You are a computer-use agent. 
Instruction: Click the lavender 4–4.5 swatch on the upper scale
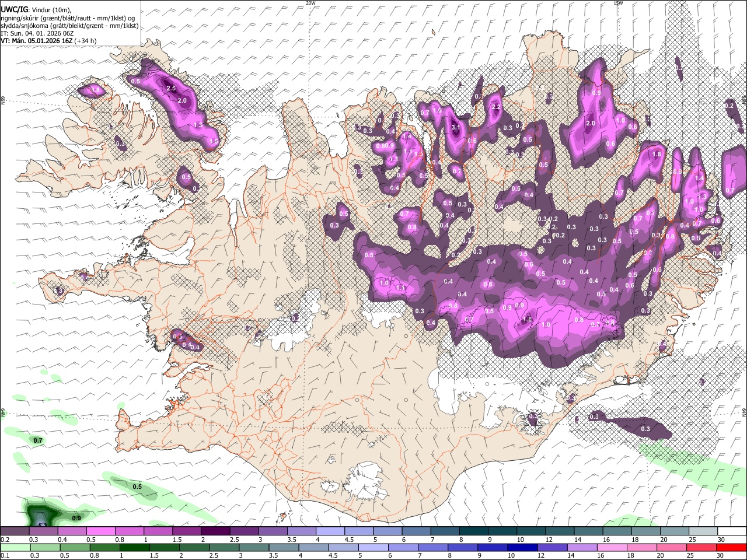(x=329, y=531)
